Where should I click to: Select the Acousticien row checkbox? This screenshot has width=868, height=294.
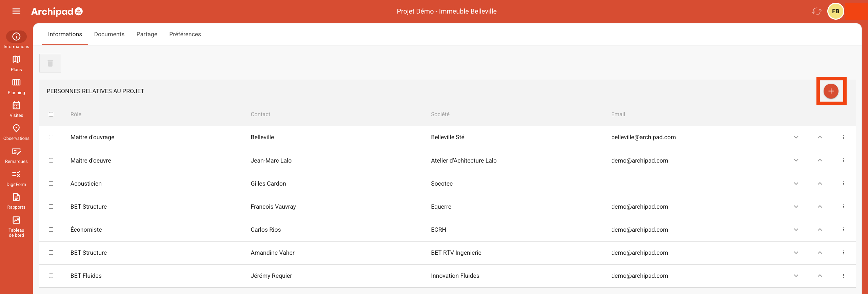pos(51,184)
